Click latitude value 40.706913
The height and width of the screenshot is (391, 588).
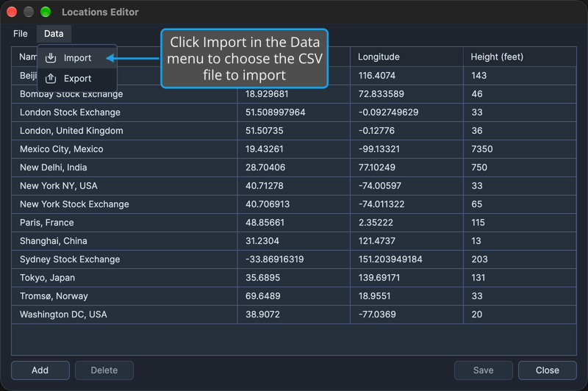(268, 204)
